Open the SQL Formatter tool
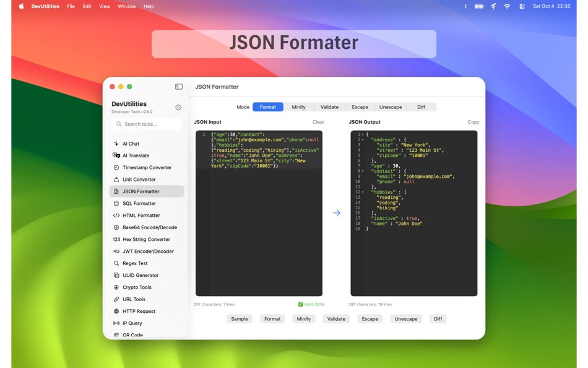588x368 pixels. click(147, 204)
